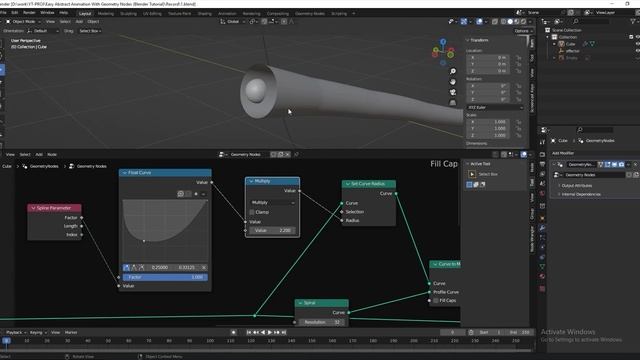Switch to the Sculpting workspace tab
Screen dimensions: 640x360
128,13
